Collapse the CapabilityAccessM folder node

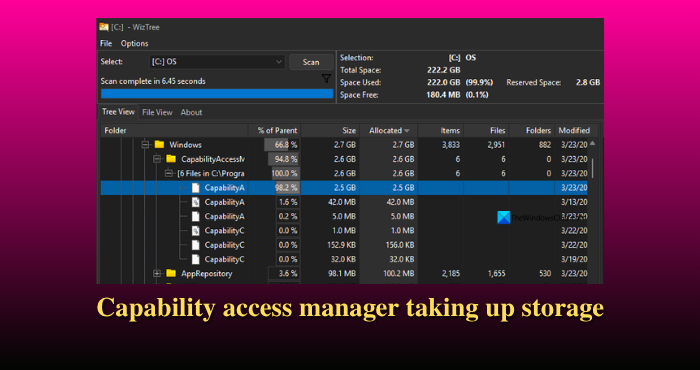[157, 159]
